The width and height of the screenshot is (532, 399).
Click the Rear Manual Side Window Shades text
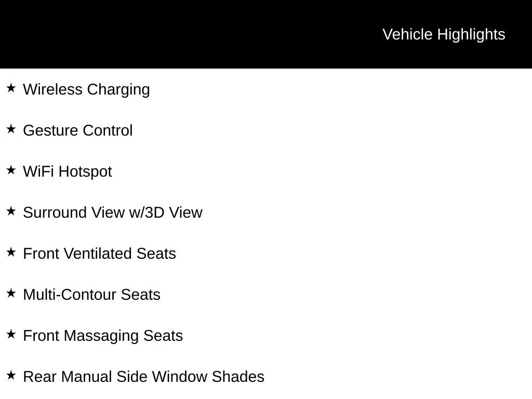143,377
